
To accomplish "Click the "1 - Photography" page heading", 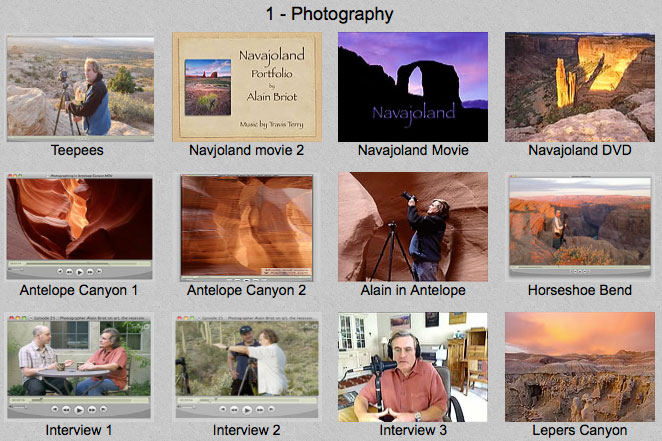I will coord(329,14).
